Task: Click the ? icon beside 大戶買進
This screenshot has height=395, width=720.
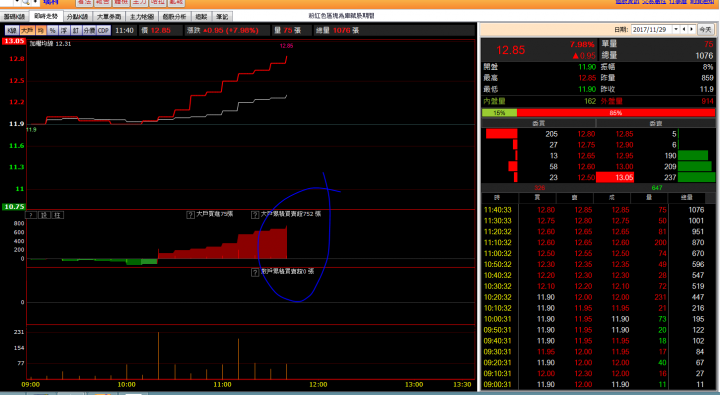Action: [x=191, y=215]
